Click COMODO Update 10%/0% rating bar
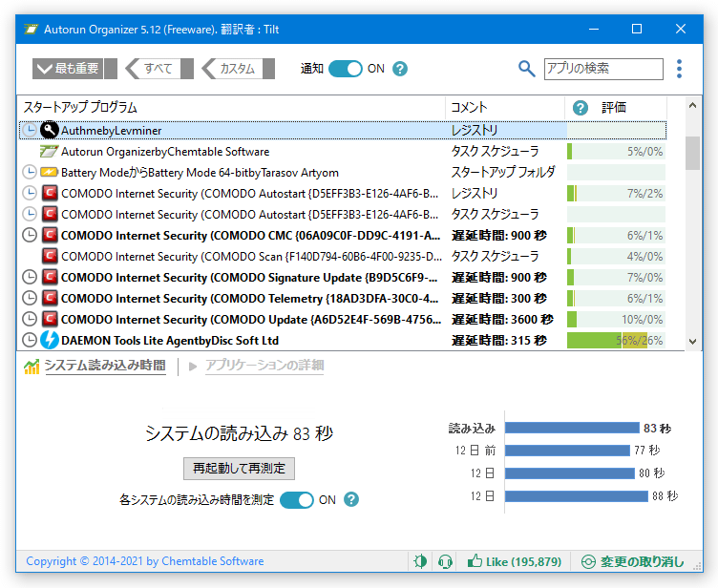Viewport: 718px width, 588px height. pos(616,319)
